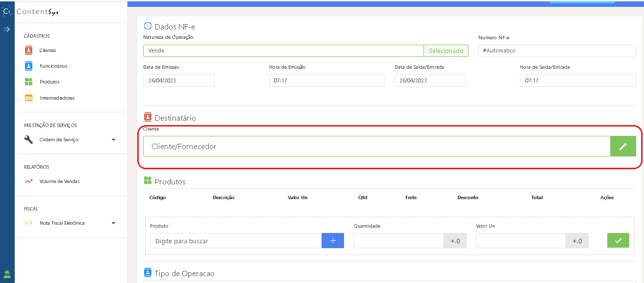Click the +.0 button next to Valor Un
The width and height of the screenshot is (644, 283).
pos(577,241)
